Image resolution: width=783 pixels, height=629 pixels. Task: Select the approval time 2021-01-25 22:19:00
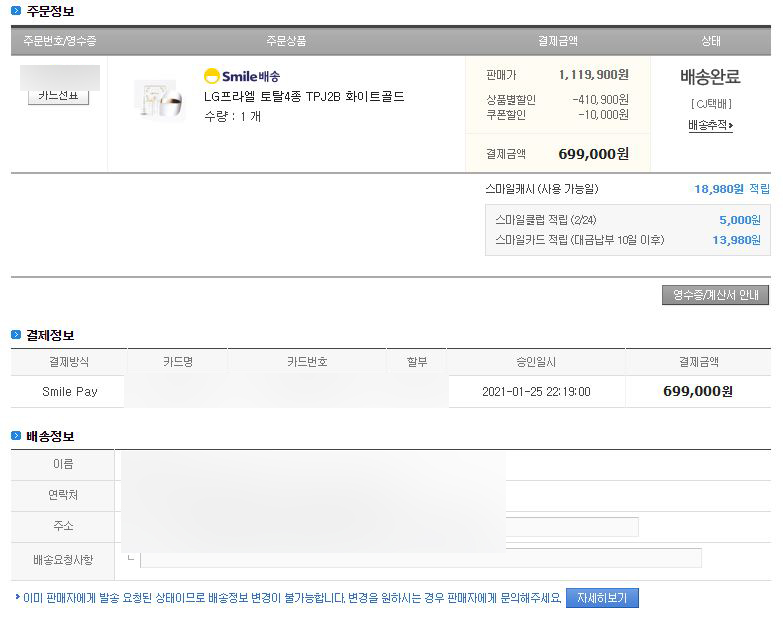point(536,392)
